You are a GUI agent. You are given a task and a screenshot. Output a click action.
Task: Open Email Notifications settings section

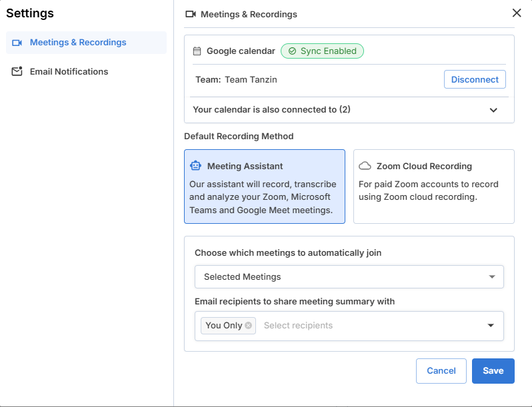click(x=86, y=71)
